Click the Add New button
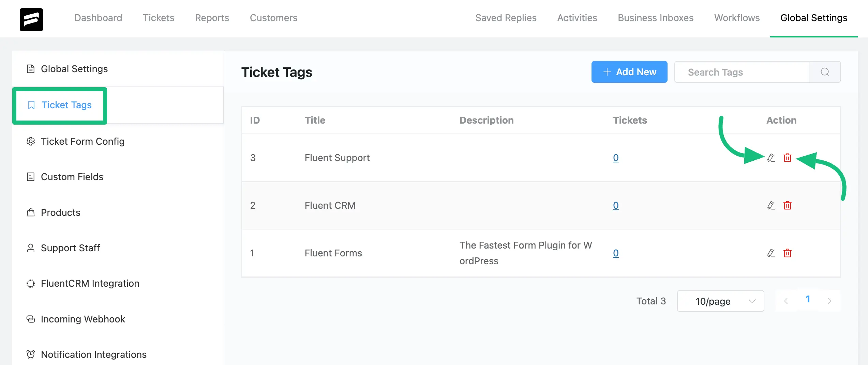 (629, 72)
